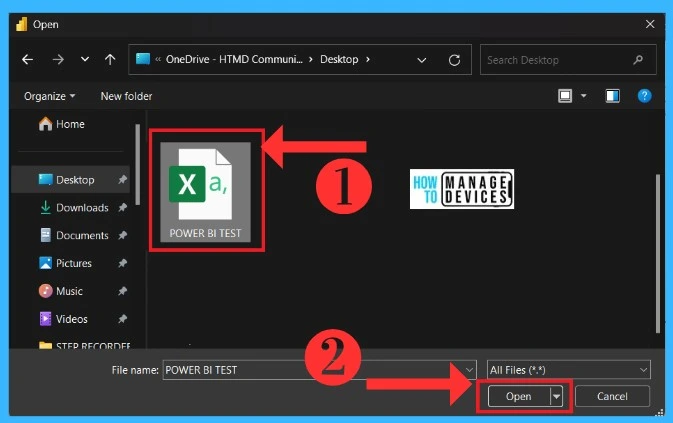This screenshot has width=673, height=423.
Task: Open Downloads in the sidebar
Action: 74,208
